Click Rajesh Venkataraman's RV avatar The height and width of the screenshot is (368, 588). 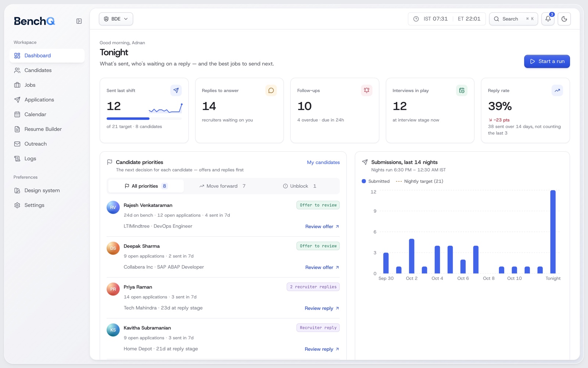113,208
